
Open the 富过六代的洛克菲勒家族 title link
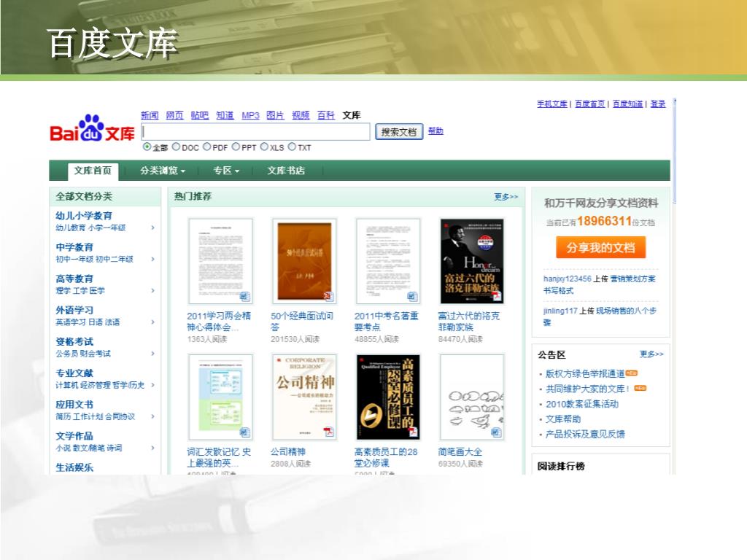point(469,322)
